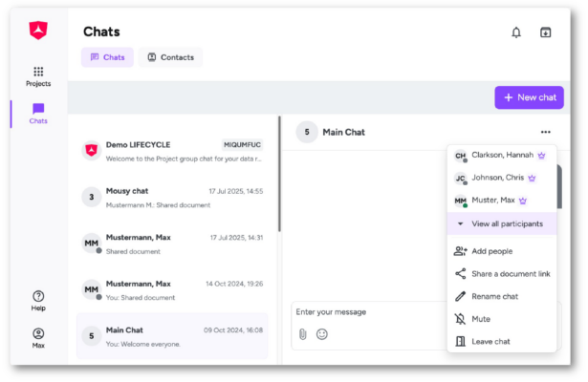Open Help from the sidebar
This screenshot has width=588, height=382.
pos(38,301)
